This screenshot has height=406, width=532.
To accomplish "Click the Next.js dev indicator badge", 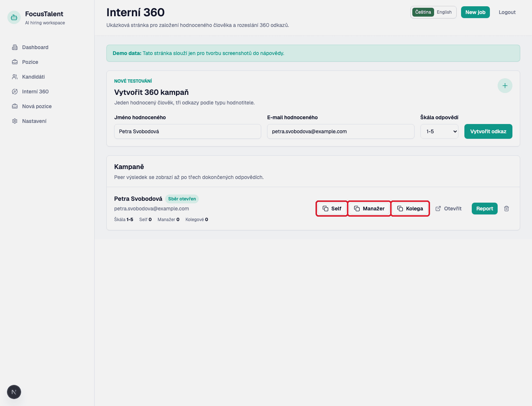I will (x=14, y=392).
